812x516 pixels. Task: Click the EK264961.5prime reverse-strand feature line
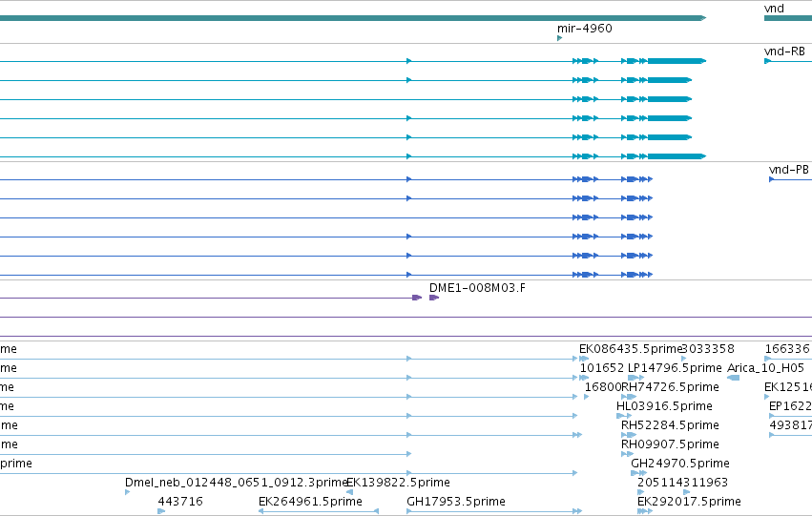click(319, 511)
